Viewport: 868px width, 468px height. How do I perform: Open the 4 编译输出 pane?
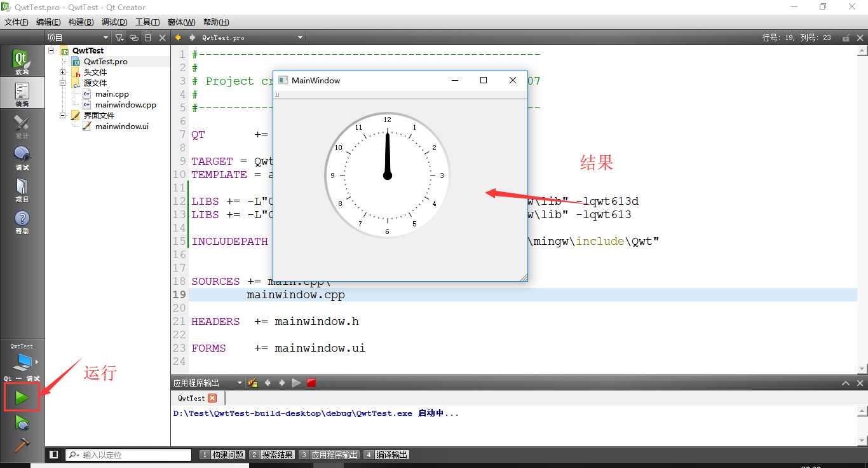coord(386,455)
